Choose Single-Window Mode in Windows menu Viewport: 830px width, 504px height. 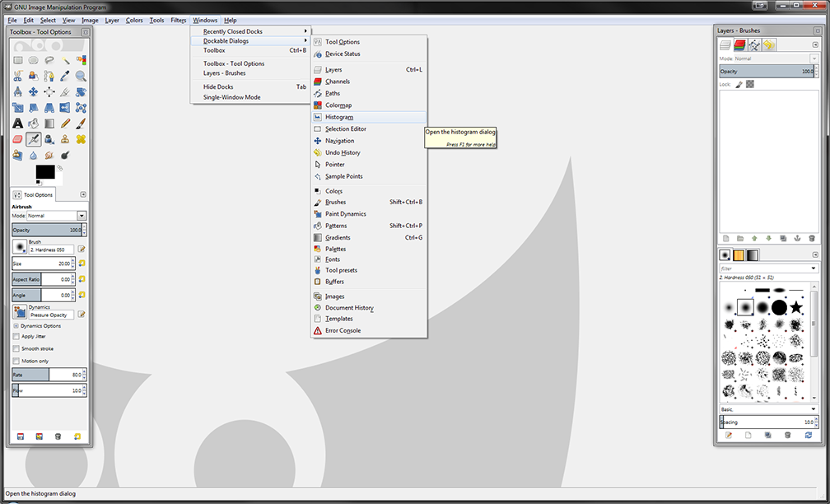pos(250,97)
